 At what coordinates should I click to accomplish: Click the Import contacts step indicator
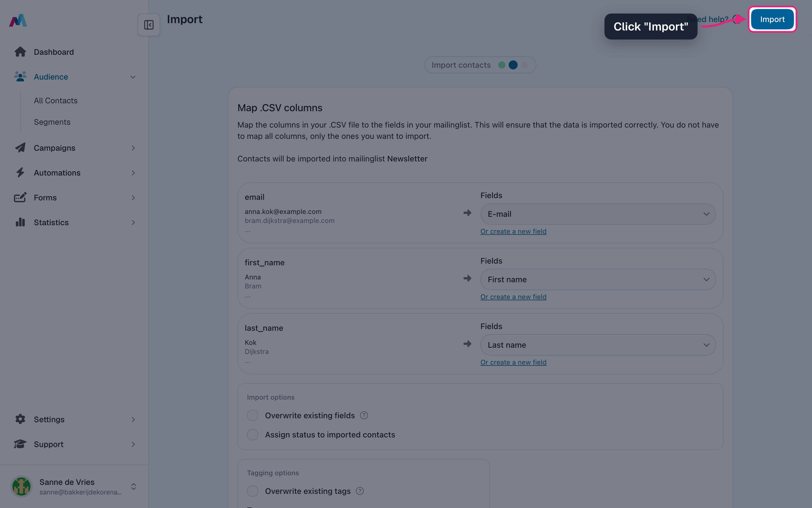[480, 65]
